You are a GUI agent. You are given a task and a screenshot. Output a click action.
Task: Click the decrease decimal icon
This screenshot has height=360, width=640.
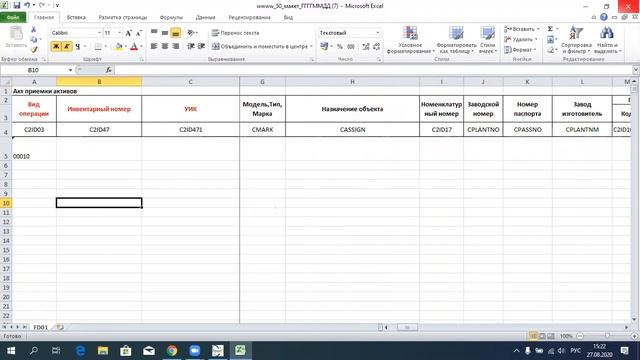[376, 47]
